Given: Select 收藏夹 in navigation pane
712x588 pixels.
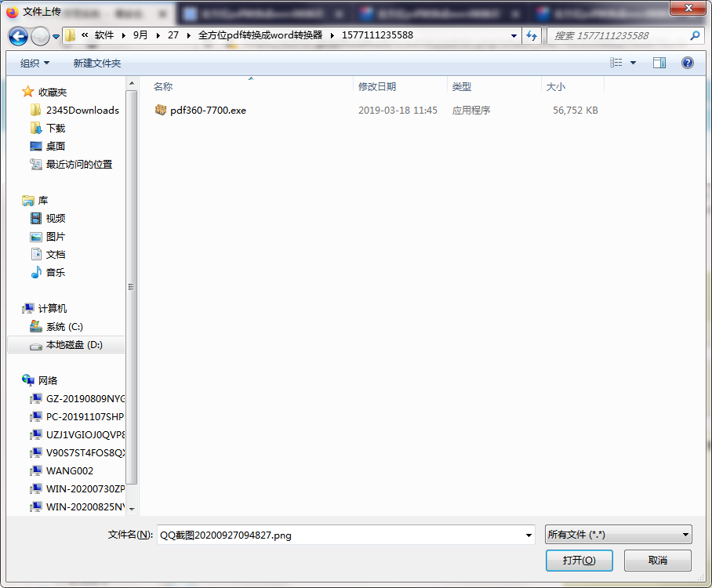Looking at the screenshot, I should pyautogui.click(x=53, y=93).
